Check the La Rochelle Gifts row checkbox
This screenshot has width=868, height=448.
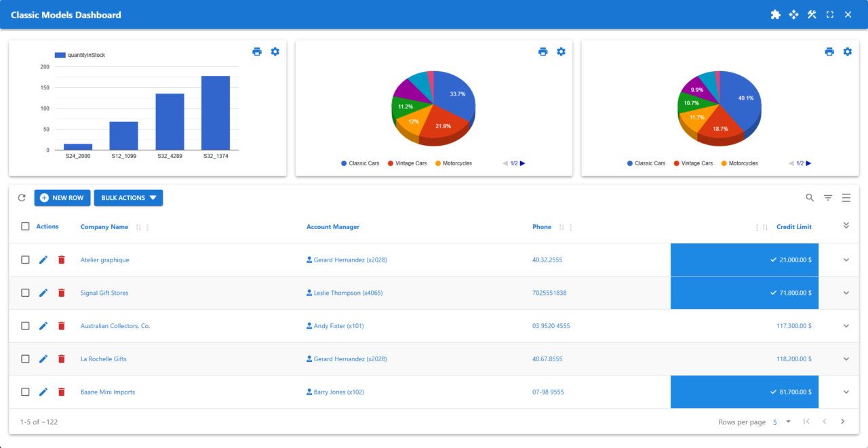[x=25, y=359]
